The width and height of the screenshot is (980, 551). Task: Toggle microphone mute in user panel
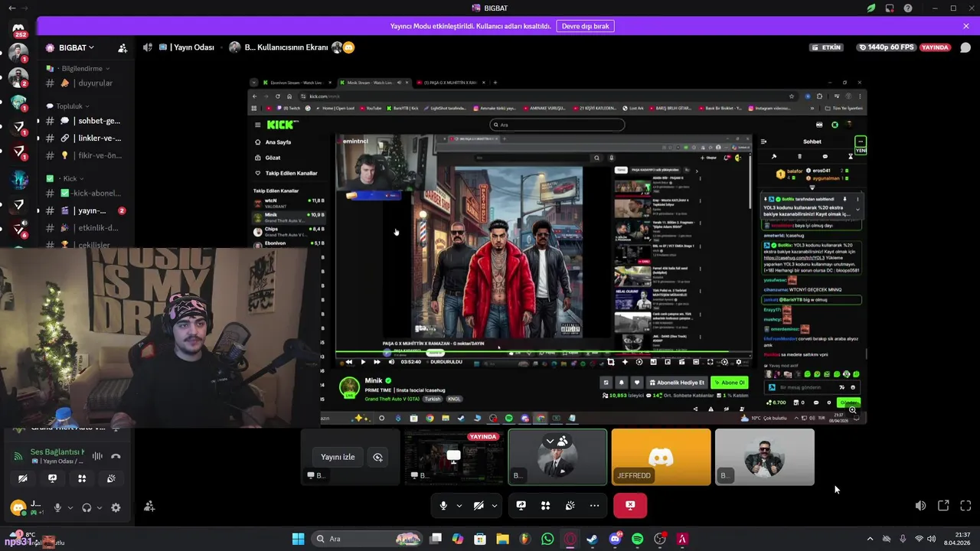[x=57, y=507]
